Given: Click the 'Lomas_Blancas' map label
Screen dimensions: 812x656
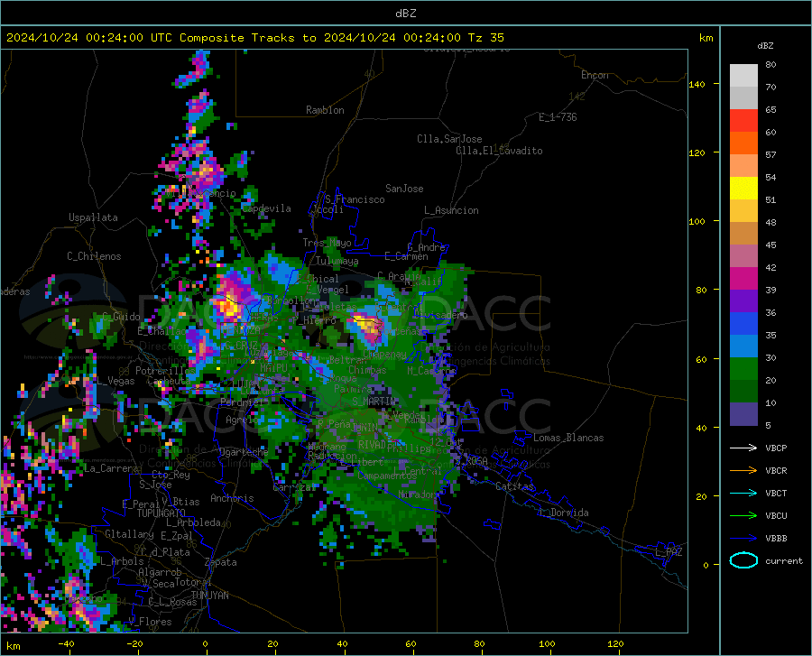Looking at the screenshot, I should pyautogui.click(x=568, y=438).
